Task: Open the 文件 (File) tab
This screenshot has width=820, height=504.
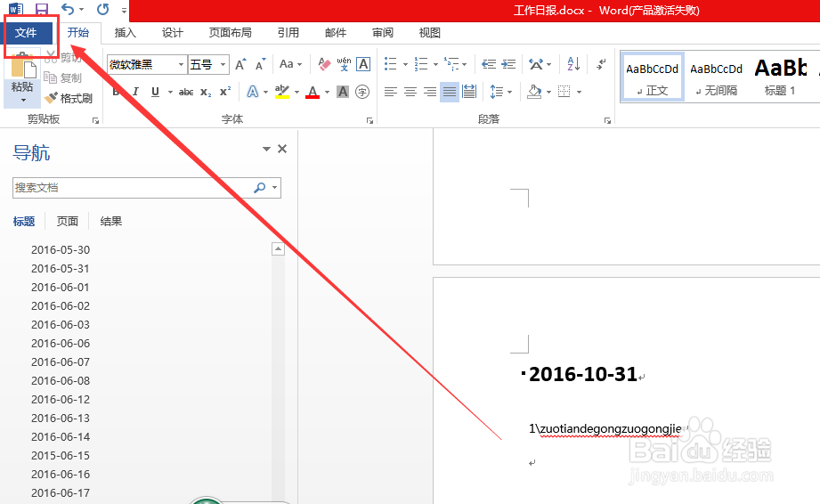Action: point(26,33)
